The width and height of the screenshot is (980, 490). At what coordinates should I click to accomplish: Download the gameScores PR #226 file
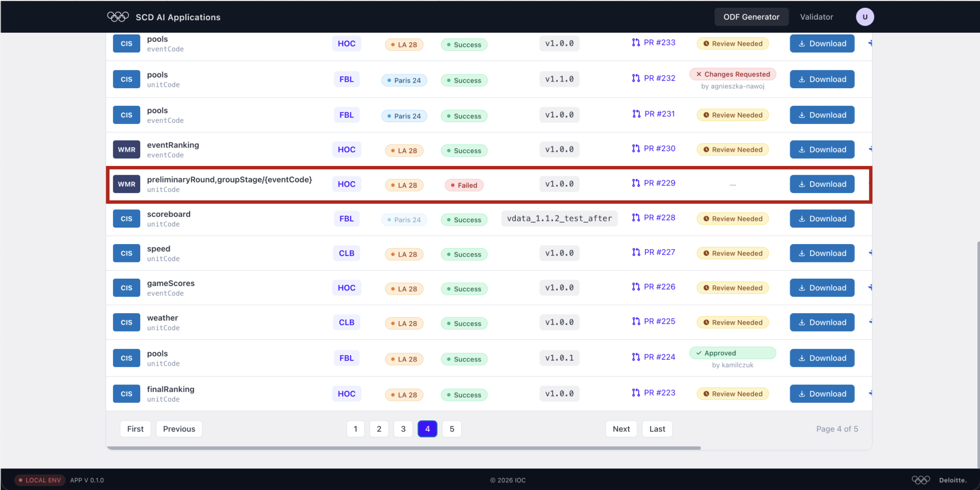tap(822, 288)
